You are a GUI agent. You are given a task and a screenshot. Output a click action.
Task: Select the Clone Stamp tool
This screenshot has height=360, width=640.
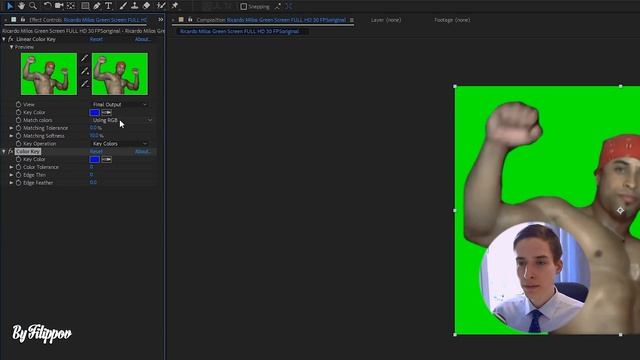click(134, 6)
